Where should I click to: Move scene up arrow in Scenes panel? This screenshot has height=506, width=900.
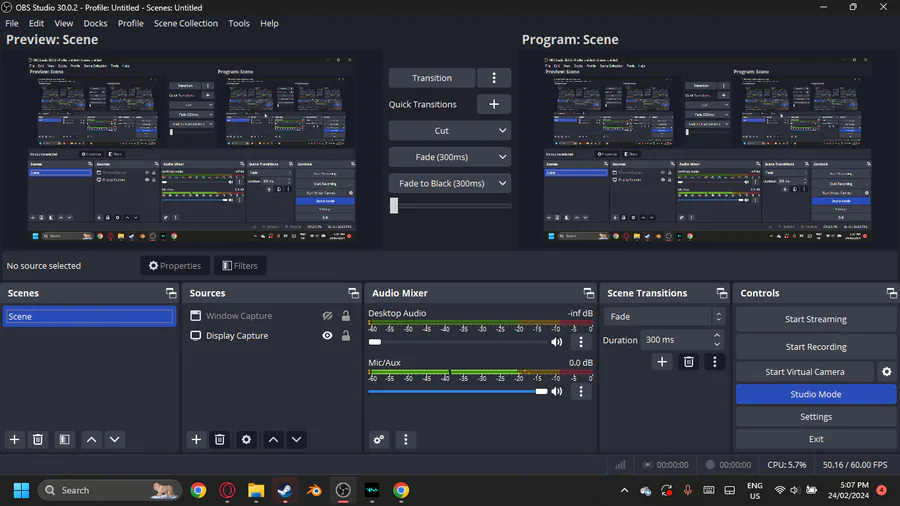91,439
